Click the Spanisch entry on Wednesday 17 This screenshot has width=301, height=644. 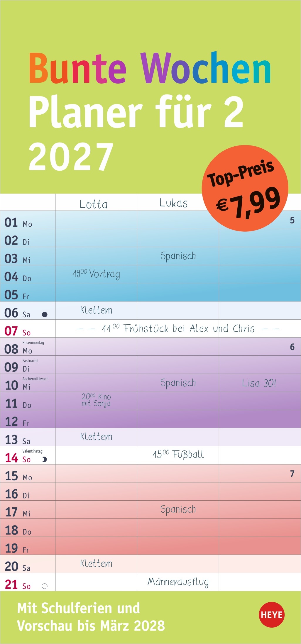pos(178,509)
